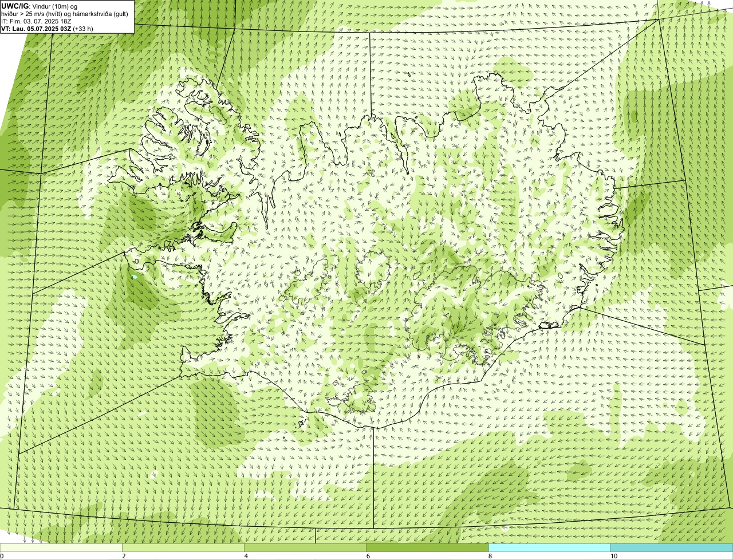Viewport: 733px width, 560px height.
Task: Click the 4–6 m/s green legend segment
Action: [x=305, y=548]
